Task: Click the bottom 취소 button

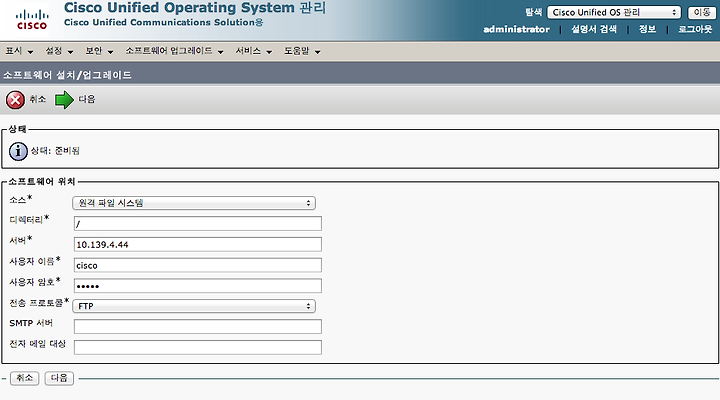Action: (24, 378)
